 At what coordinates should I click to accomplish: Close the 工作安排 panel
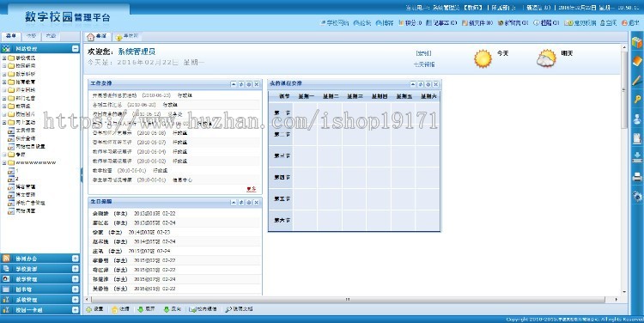(257, 84)
